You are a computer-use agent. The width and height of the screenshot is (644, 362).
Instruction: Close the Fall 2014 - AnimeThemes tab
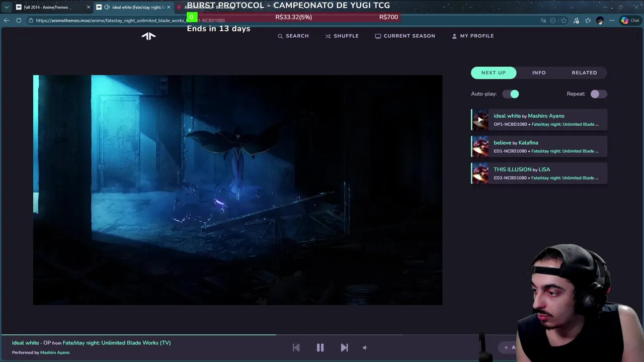[89, 7]
